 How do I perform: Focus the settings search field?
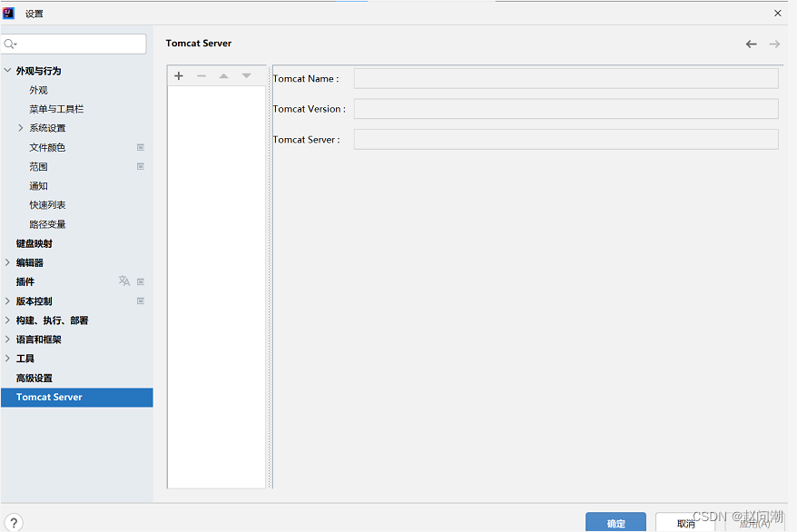(74, 44)
